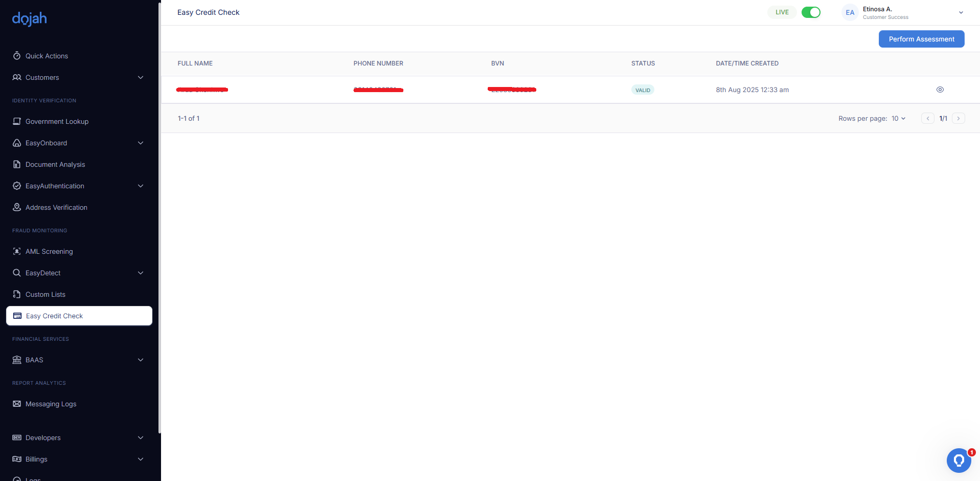Open the Rows per page dropdown

point(898,118)
